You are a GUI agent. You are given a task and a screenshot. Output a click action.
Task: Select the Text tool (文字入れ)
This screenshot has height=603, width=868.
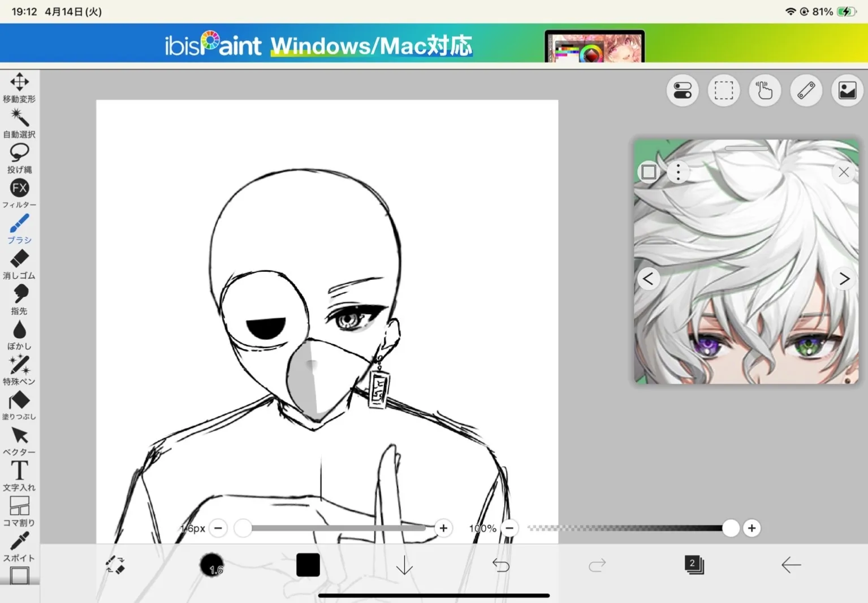click(19, 475)
